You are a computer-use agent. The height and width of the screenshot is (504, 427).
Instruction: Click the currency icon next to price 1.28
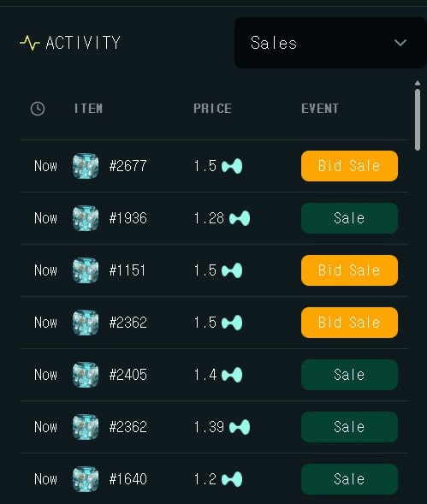[x=240, y=218]
